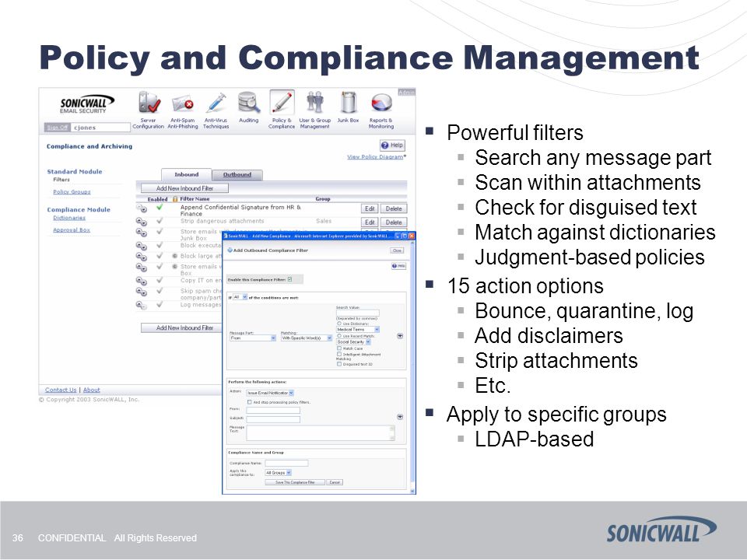Screen dimensions: 747x560
Task: Delete Append Confidential Signature filter
Action: (394, 208)
